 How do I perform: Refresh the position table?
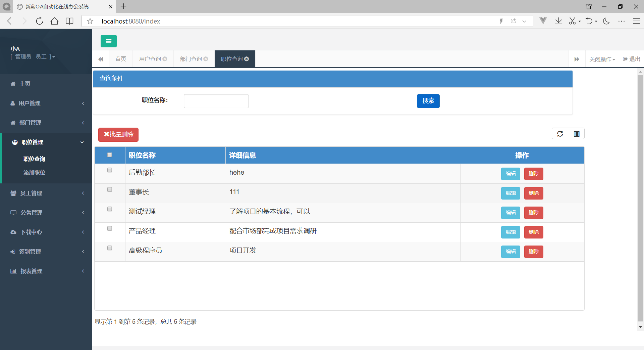(560, 134)
